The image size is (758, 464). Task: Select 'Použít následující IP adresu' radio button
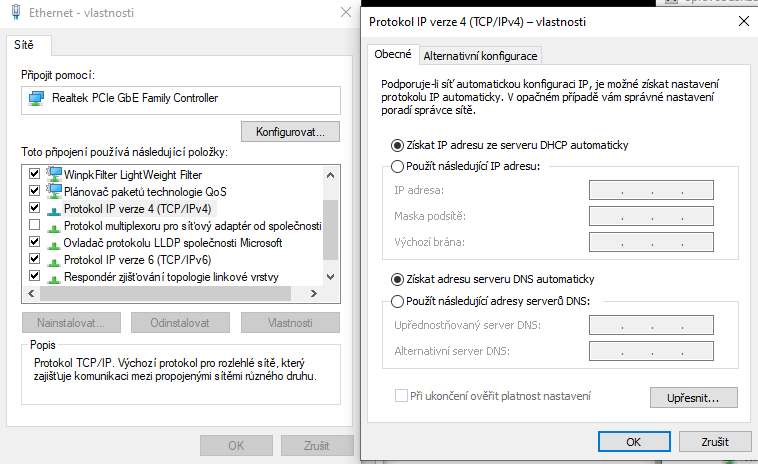tap(397, 165)
